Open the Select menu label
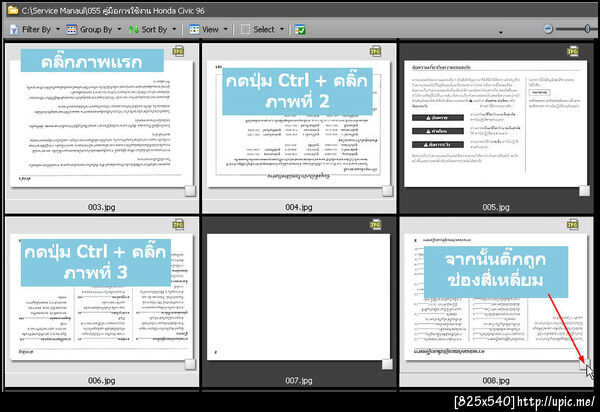Image resolution: width=600 pixels, height=412 pixels. (264, 29)
